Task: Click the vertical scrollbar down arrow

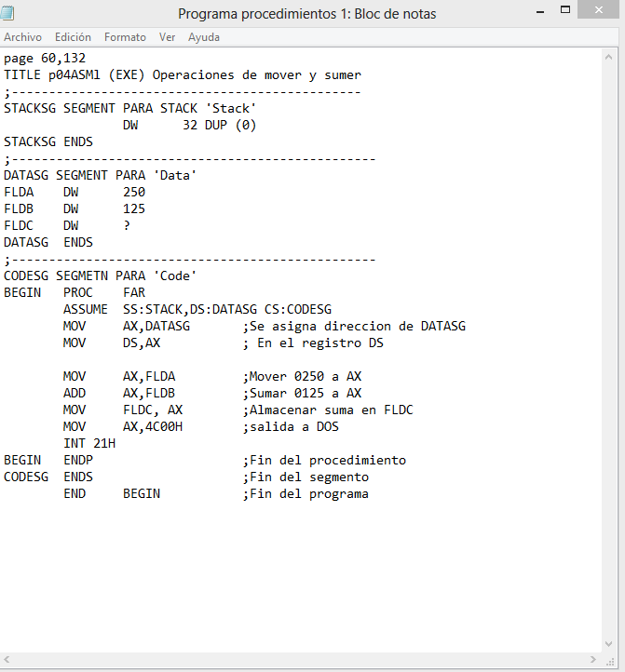Action: point(608,644)
